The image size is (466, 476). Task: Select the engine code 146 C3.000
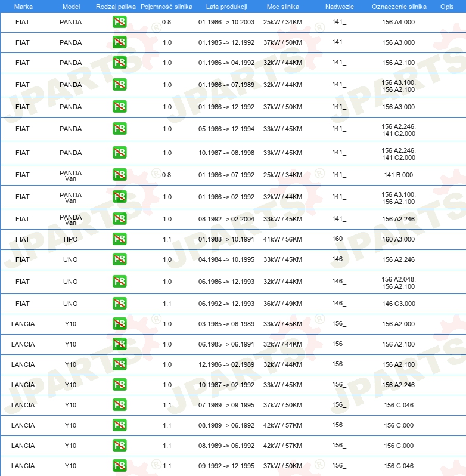(399, 304)
